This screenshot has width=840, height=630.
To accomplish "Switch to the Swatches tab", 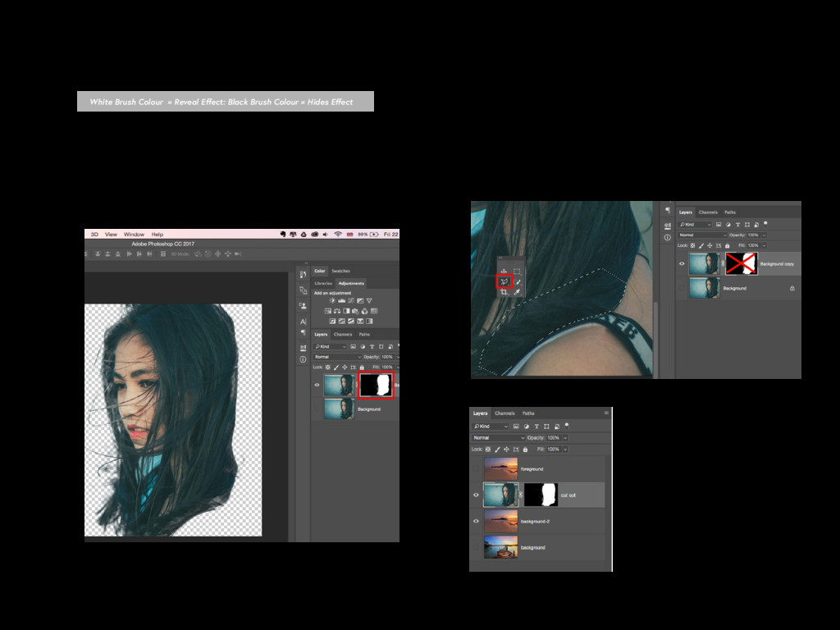I will coord(340,271).
